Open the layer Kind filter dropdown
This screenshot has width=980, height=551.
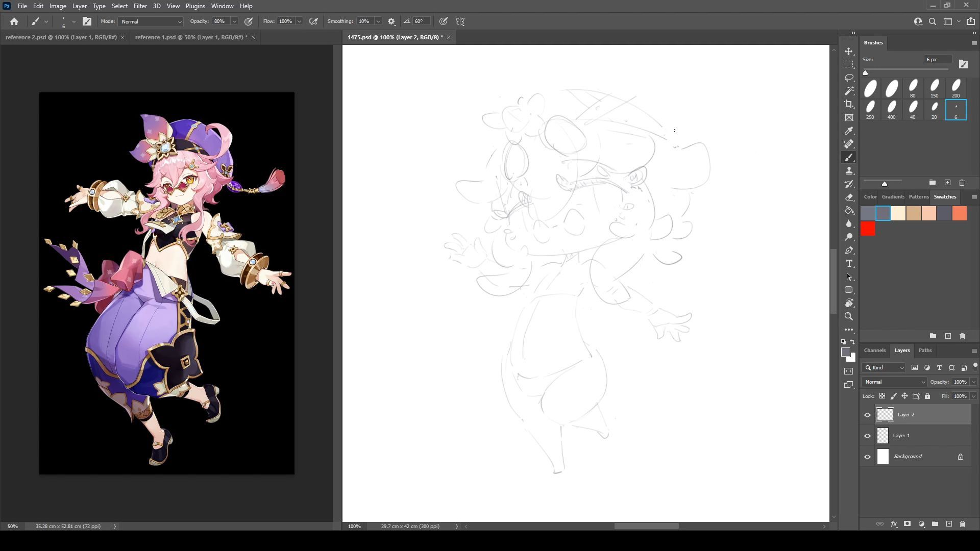(x=884, y=368)
